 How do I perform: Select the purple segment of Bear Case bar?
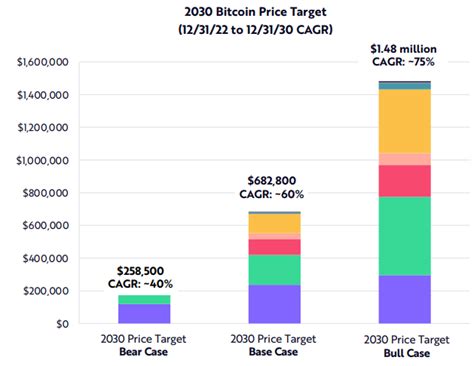(144, 314)
